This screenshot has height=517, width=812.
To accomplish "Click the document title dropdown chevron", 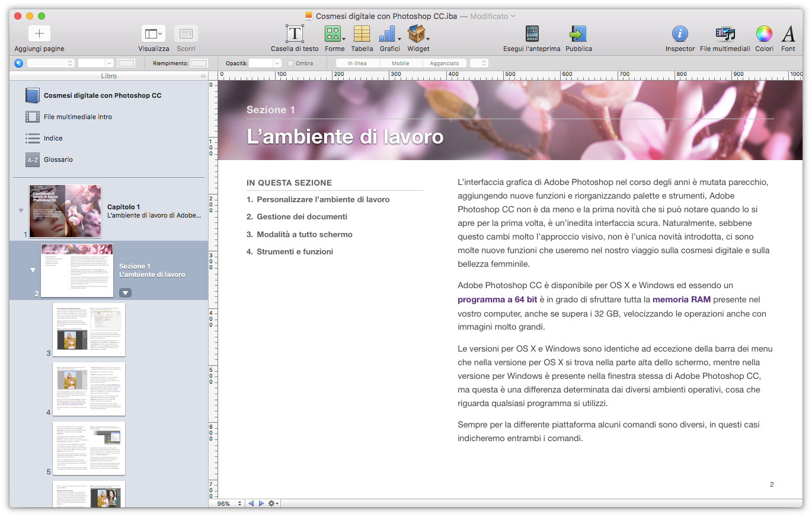I will coord(513,17).
